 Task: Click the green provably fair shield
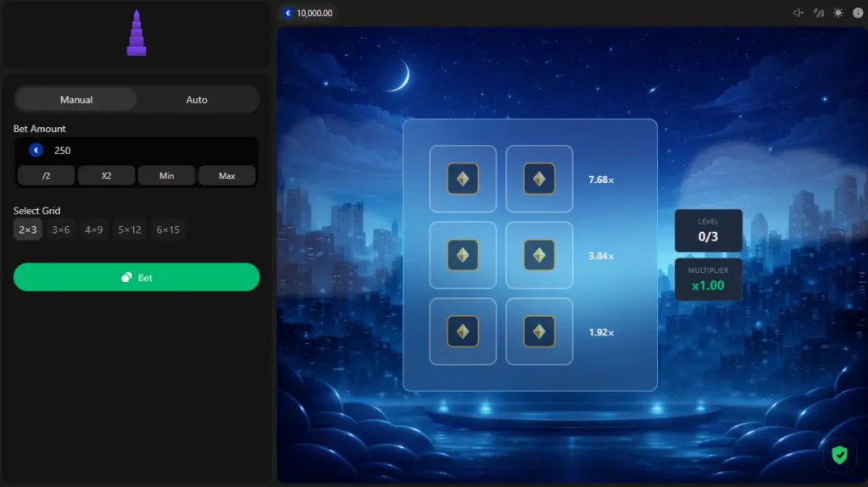pyautogui.click(x=839, y=455)
